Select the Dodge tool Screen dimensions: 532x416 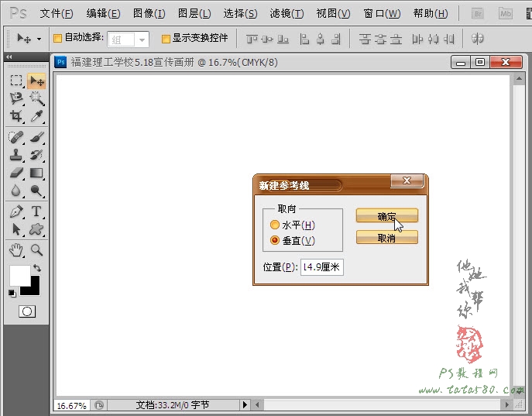pos(36,191)
